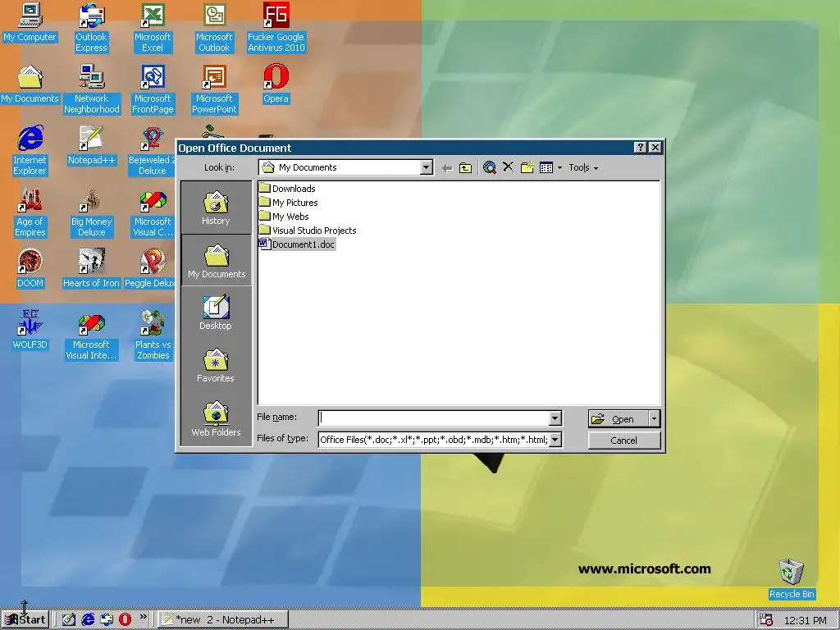This screenshot has width=840, height=630.
Task: Select the Big Money Deluxe desktop shortcut
Action: 91,212
